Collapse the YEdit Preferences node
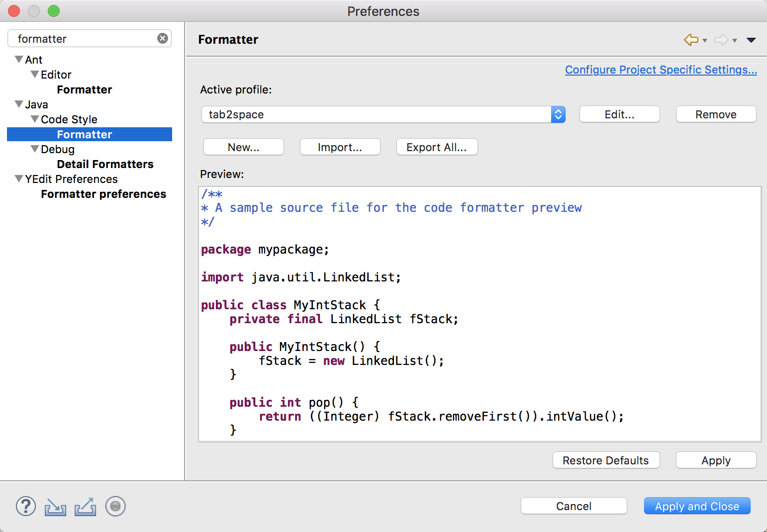767x532 pixels. [19, 179]
